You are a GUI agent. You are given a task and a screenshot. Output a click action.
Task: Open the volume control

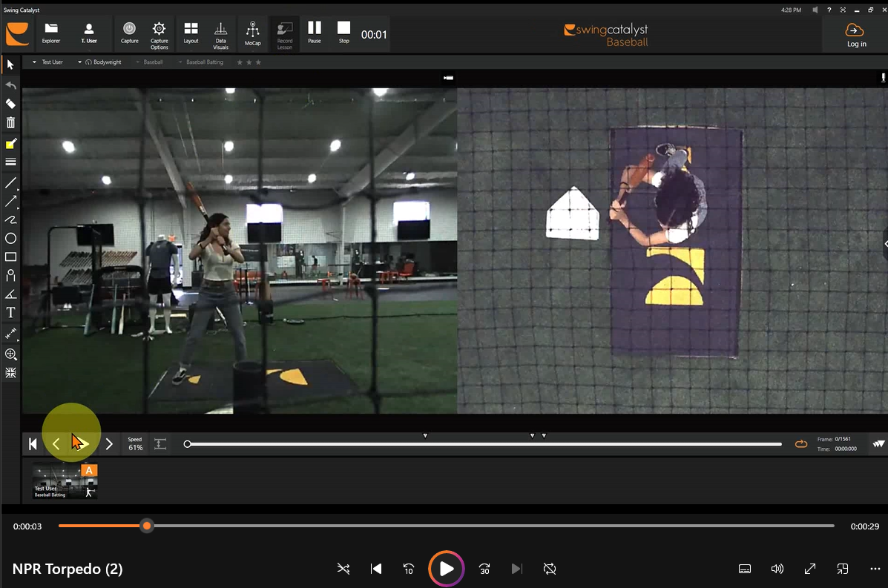tap(777, 569)
